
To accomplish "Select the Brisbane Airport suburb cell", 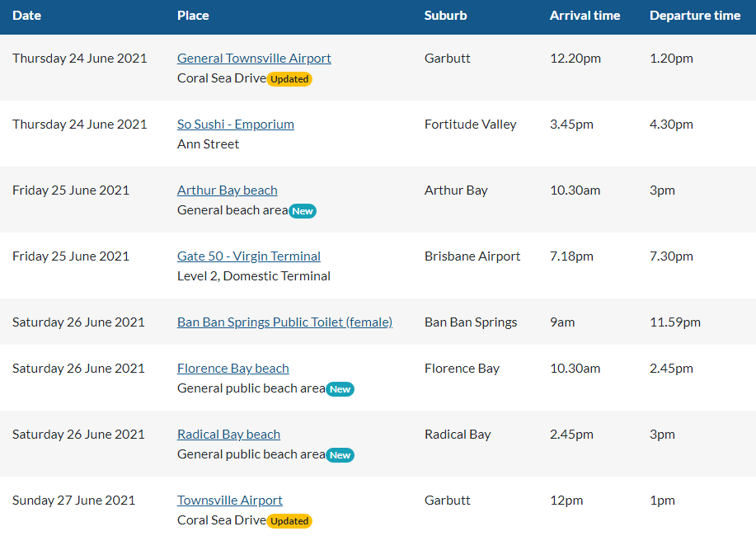I will tap(472, 256).
